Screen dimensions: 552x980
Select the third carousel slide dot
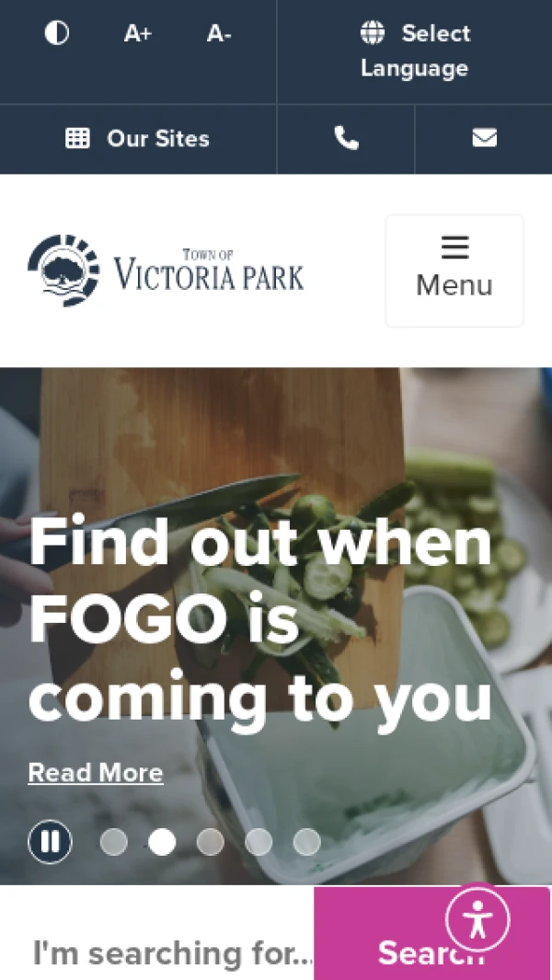(210, 842)
